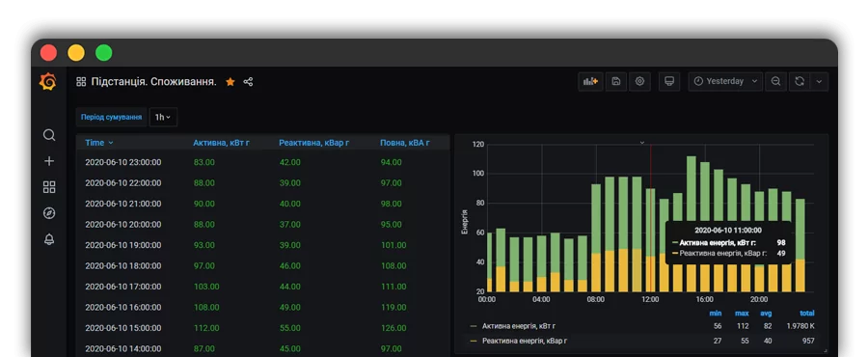Select the 2020-06-10 22:00:00 cell
Image resolution: width=868 pixels, height=357 pixels.
pyautogui.click(x=122, y=182)
